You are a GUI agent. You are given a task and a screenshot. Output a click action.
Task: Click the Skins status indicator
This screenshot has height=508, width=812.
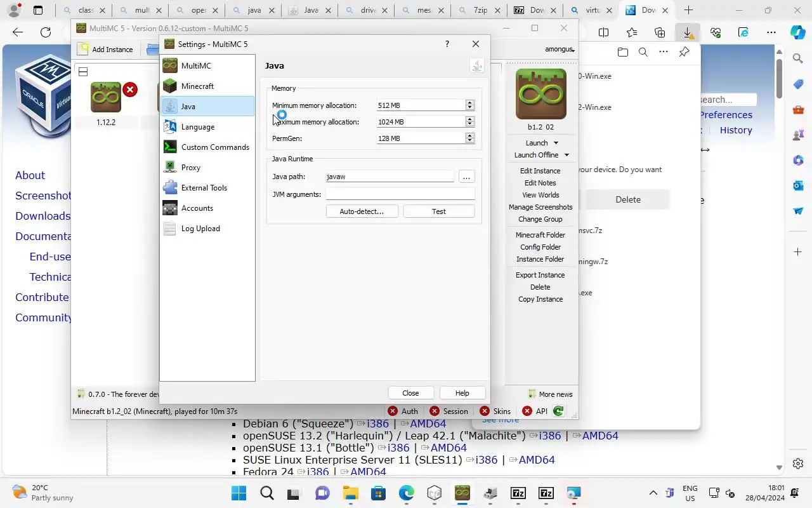495,411
